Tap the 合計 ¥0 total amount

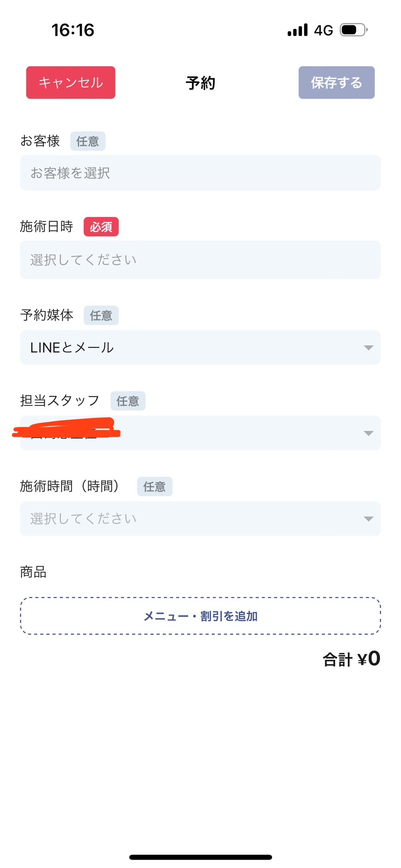pyautogui.click(x=351, y=659)
